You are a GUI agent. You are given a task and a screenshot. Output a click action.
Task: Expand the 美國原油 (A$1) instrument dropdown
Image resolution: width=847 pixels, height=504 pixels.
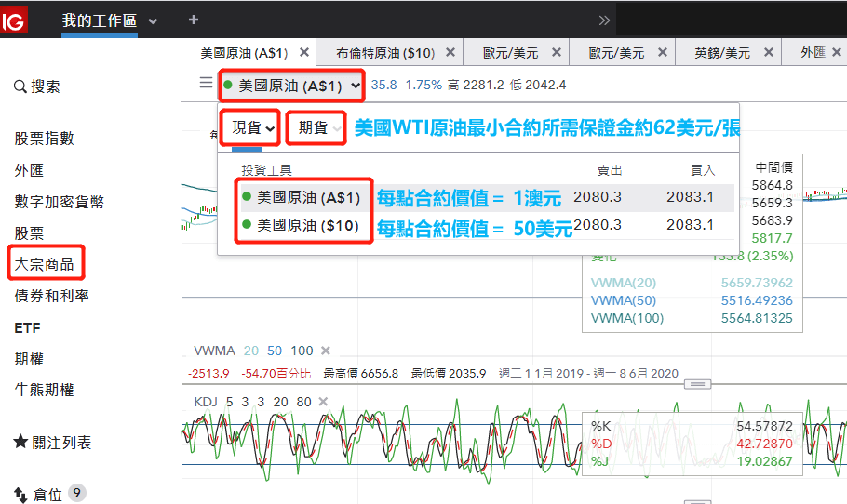(291, 86)
